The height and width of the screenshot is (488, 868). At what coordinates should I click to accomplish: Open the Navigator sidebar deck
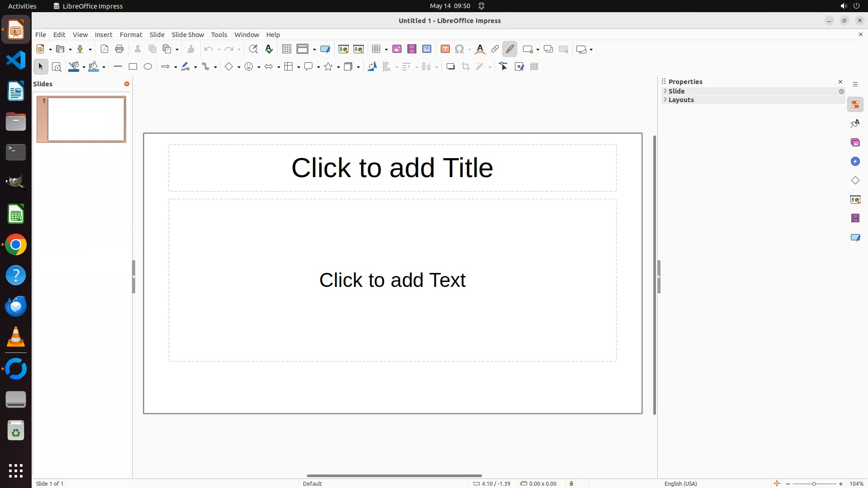[x=855, y=162]
